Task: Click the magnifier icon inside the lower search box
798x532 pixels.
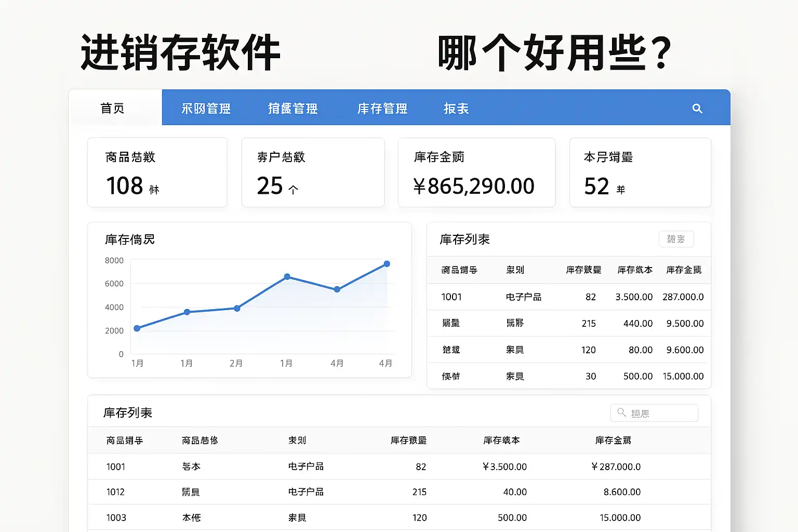Action: pyautogui.click(x=621, y=413)
